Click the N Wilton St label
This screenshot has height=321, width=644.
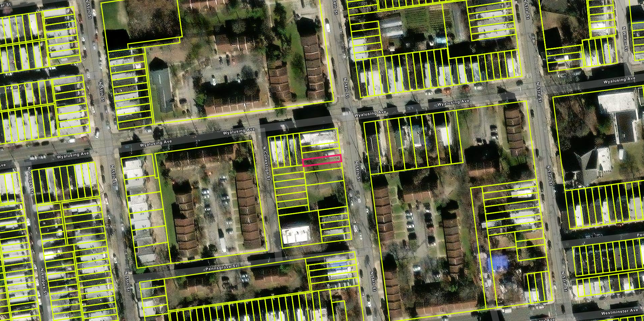coord(625,39)
